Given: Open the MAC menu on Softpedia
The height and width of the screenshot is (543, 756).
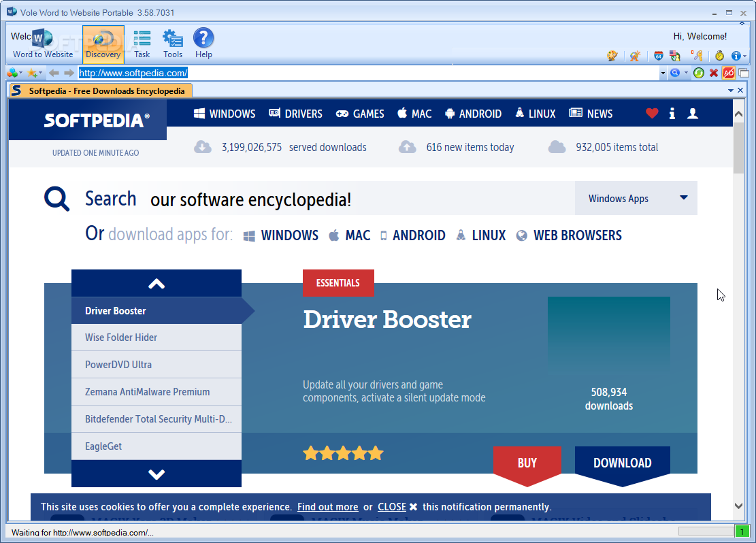Looking at the screenshot, I should [x=414, y=114].
